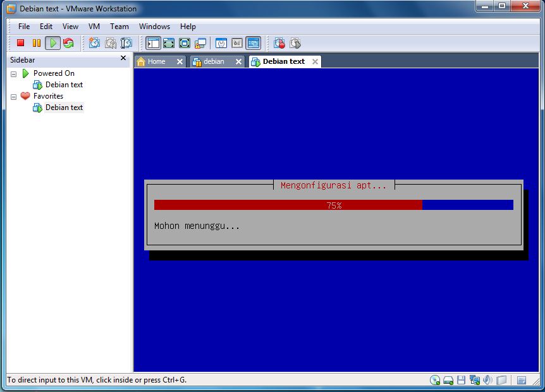Click the green Power On play button

click(x=52, y=43)
